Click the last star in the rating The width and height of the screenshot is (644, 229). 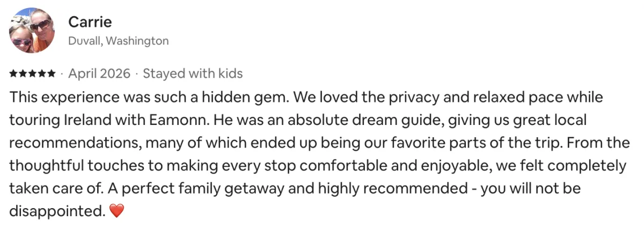[x=51, y=73]
